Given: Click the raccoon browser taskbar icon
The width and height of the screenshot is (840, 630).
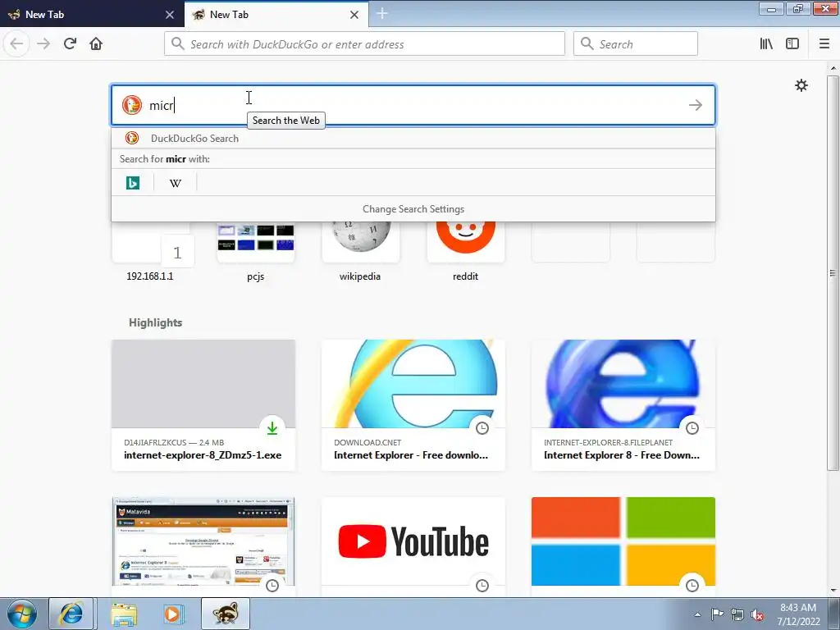Looking at the screenshot, I should coord(226,614).
